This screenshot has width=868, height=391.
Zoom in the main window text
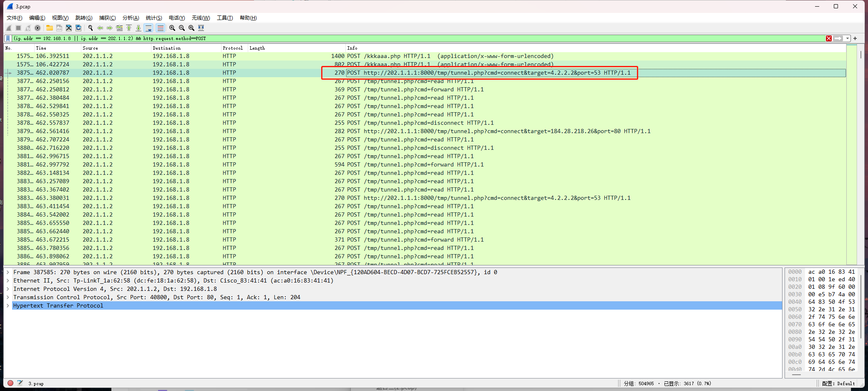point(172,28)
